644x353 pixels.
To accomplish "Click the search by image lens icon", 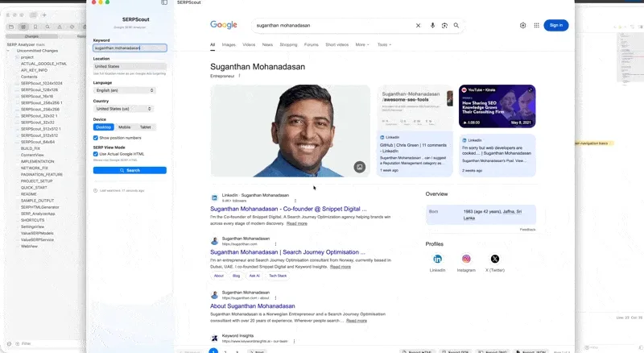I will point(444,26).
